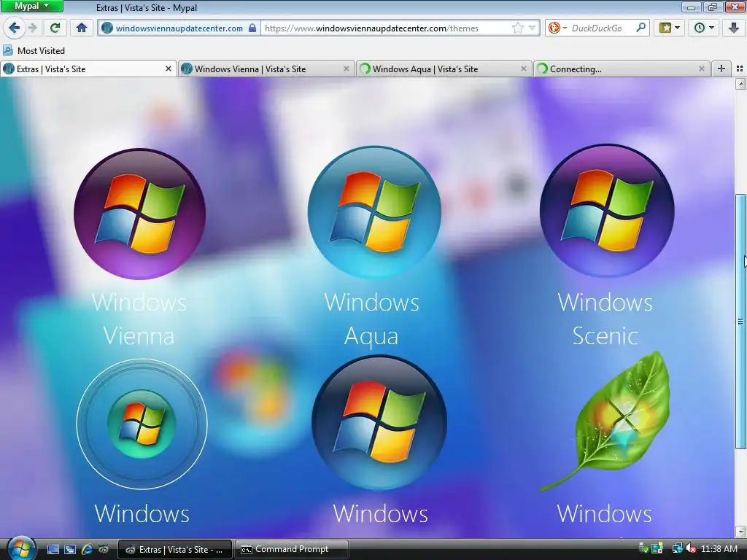Bookmark this page with the star

pyautogui.click(x=517, y=28)
